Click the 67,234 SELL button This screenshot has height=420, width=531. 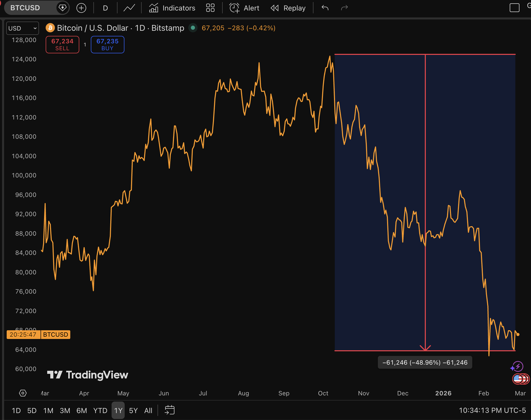pos(62,45)
